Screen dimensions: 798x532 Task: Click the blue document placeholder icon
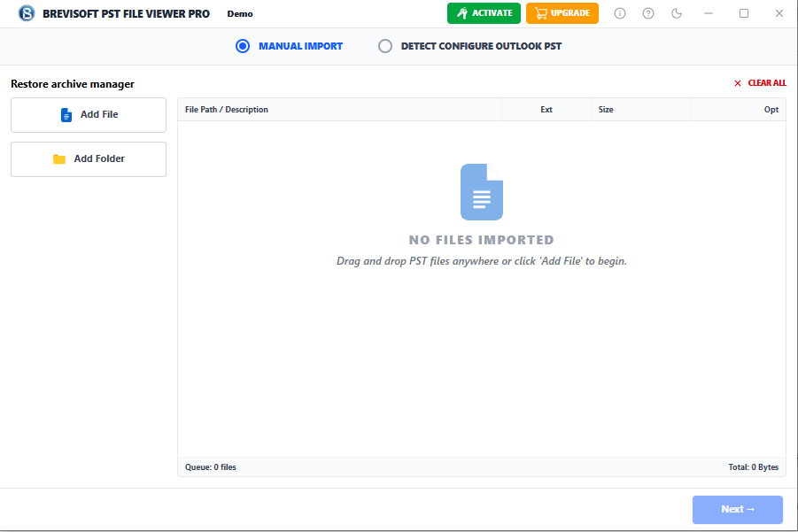coord(482,192)
